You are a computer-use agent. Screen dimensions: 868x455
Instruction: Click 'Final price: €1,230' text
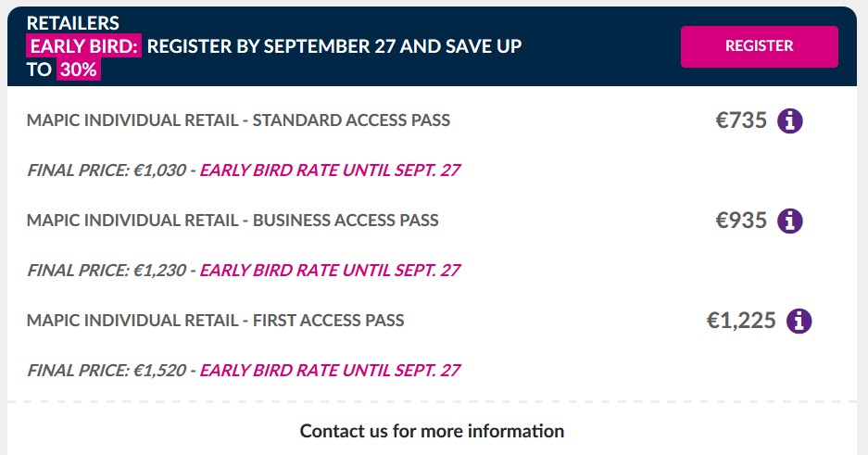pos(107,271)
